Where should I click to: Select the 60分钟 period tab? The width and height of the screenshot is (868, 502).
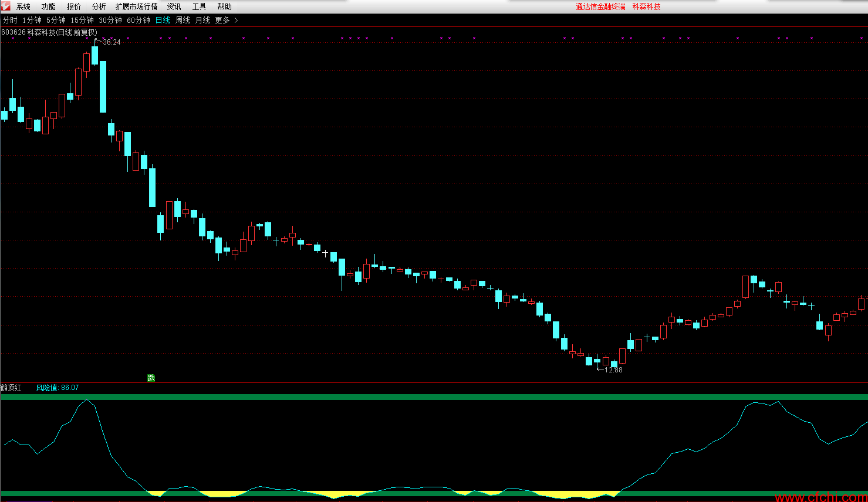pyautogui.click(x=139, y=20)
